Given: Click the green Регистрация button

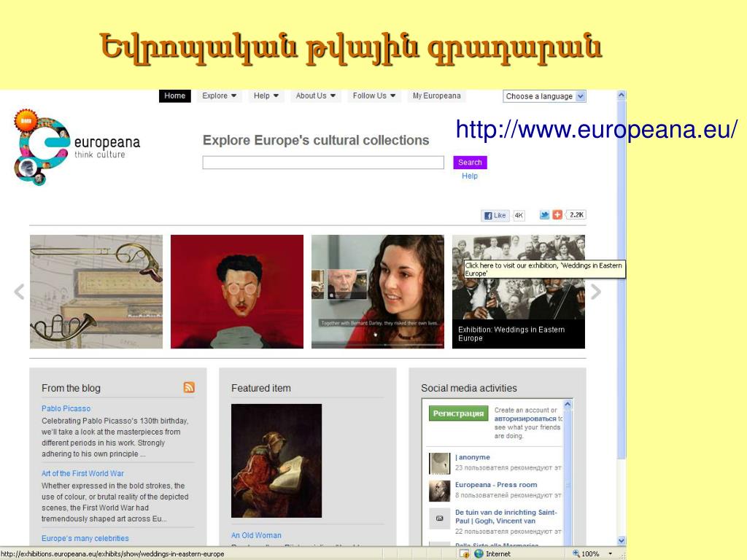Looking at the screenshot, I should (458, 413).
